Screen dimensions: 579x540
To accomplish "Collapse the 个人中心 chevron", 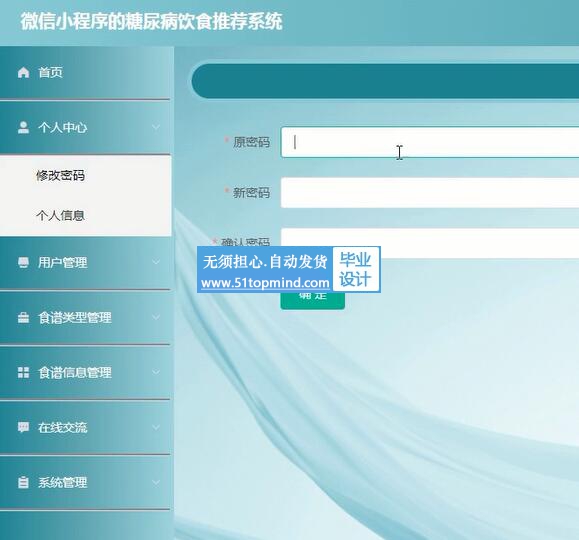I will (156, 127).
